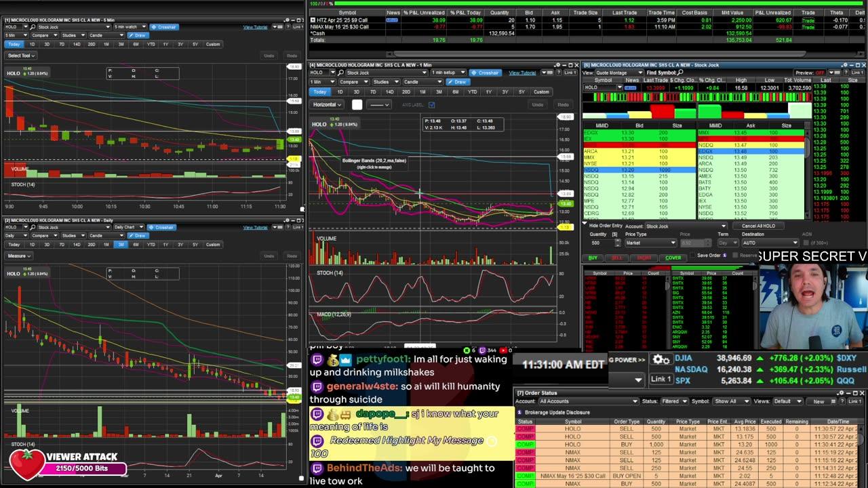Toggle the AXIS LABEL checkbox
The height and width of the screenshot is (488, 868).
coord(431,105)
